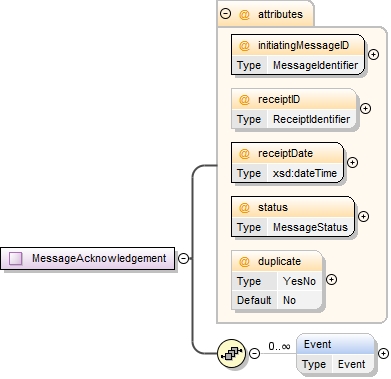
Task: Click the Event type value cell
Action: pos(352,364)
